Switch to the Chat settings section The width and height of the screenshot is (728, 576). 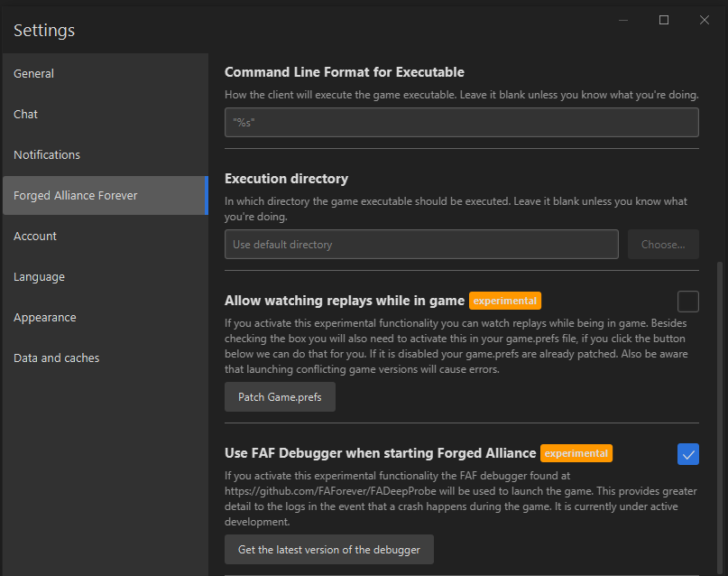coord(106,115)
